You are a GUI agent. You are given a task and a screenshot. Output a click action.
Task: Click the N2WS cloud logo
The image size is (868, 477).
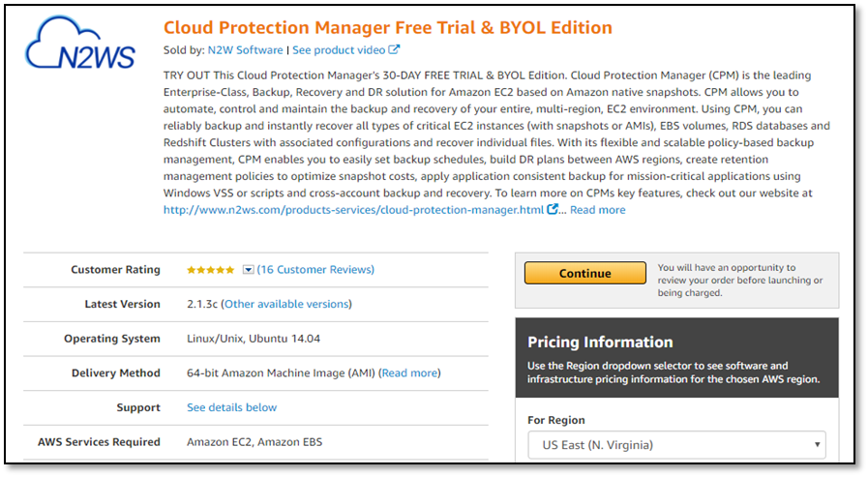(x=80, y=45)
